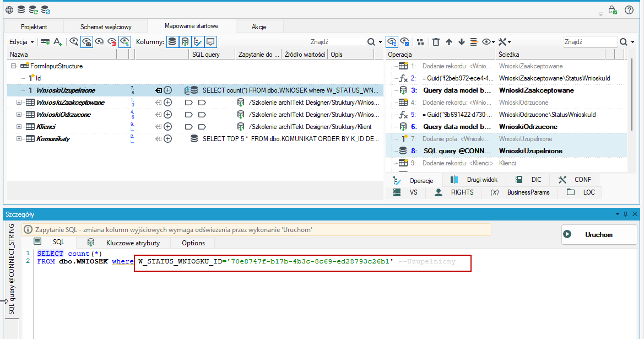The width and height of the screenshot is (644, 339).
Task: Click the pin icon in Szczegóły header
Action: (x=625, y=214)
